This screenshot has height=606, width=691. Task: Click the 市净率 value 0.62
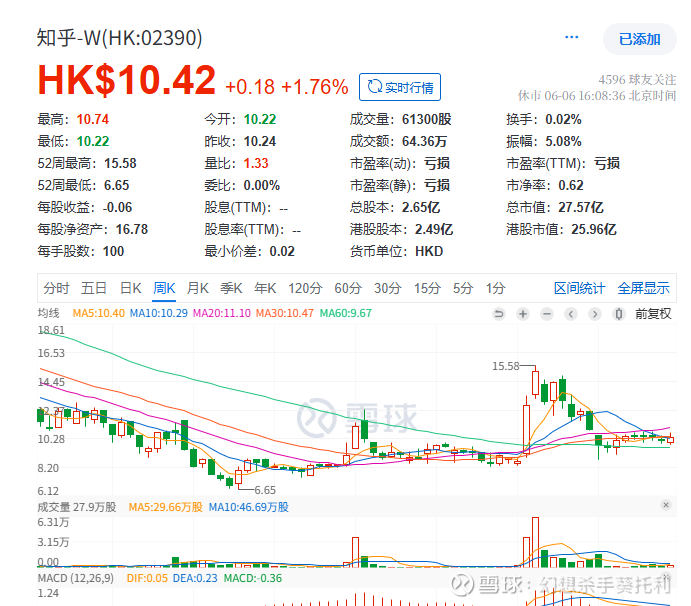click(x=571, y=186)
